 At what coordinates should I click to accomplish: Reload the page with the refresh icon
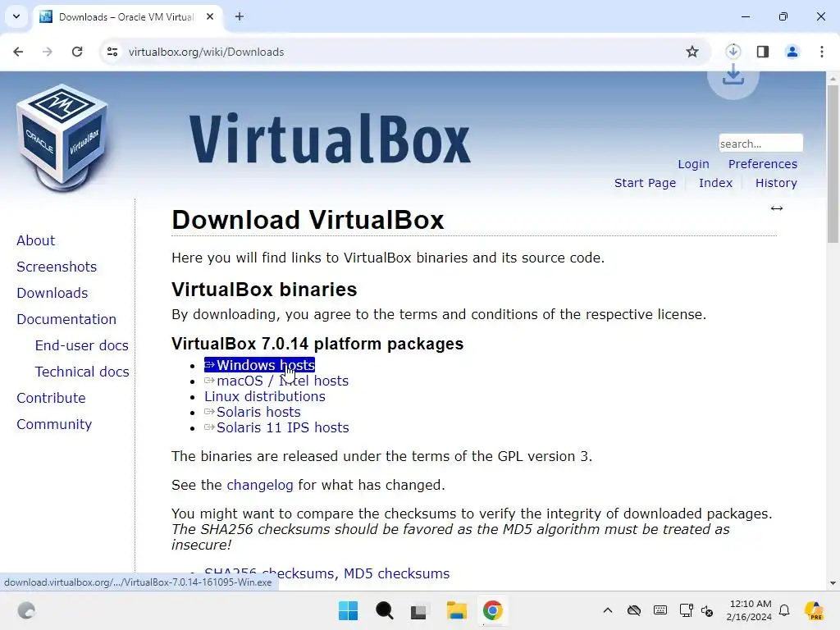pos(77,52)
